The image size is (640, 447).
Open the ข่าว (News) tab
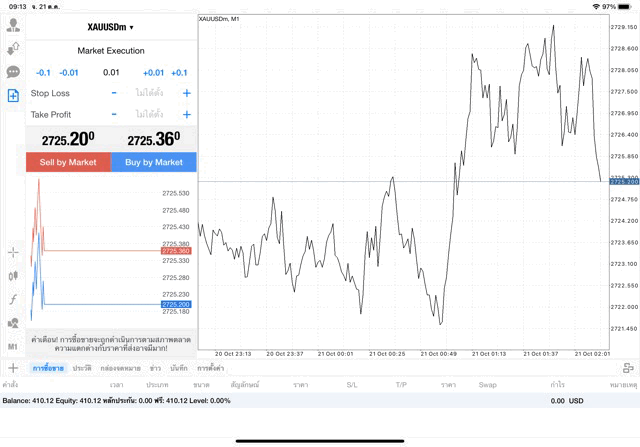tap(156, 368)
